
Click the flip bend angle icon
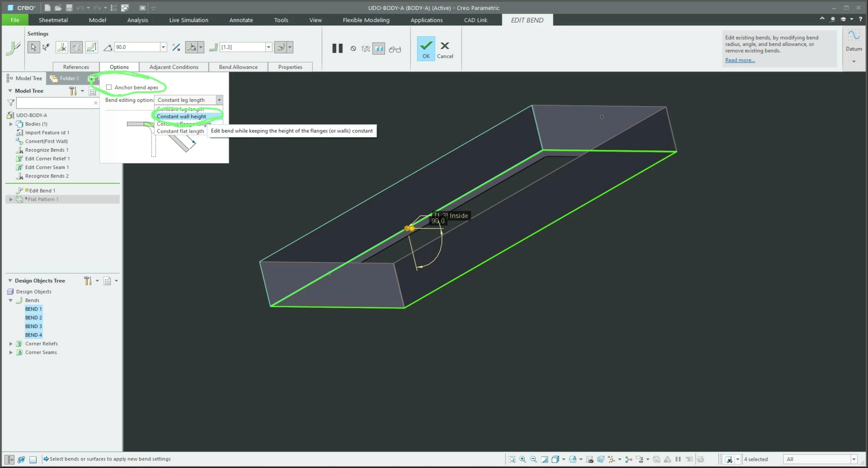[x=176, y=47]
